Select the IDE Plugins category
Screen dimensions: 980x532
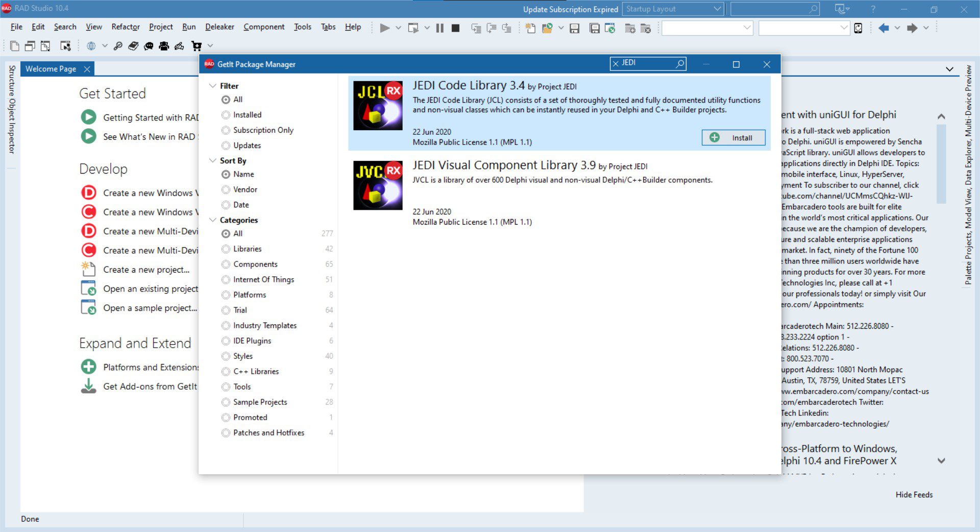tap(247, 341)
